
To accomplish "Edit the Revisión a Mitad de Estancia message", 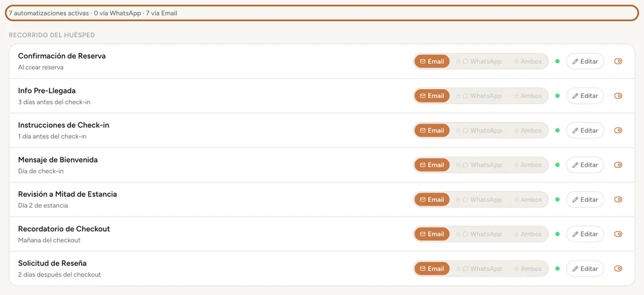I will [585, 199].
